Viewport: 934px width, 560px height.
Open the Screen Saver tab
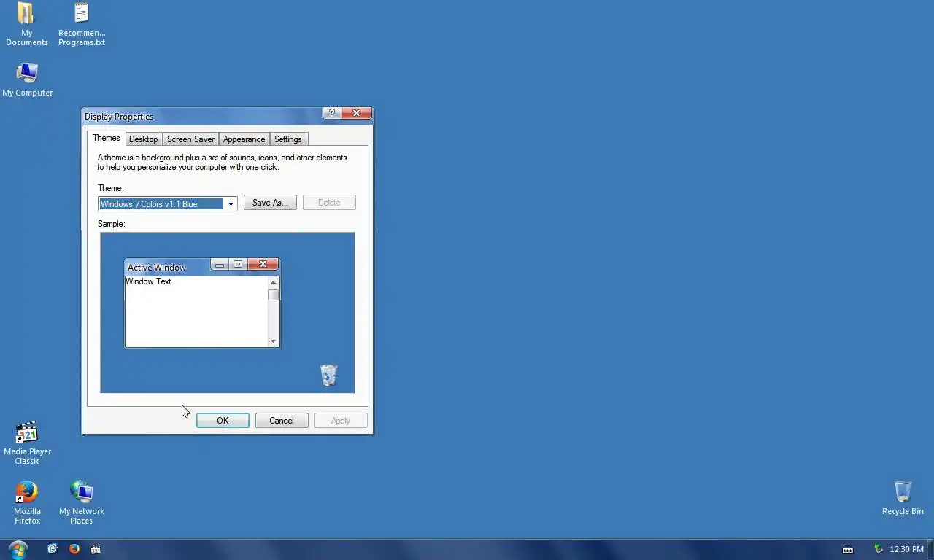(190, 139)
